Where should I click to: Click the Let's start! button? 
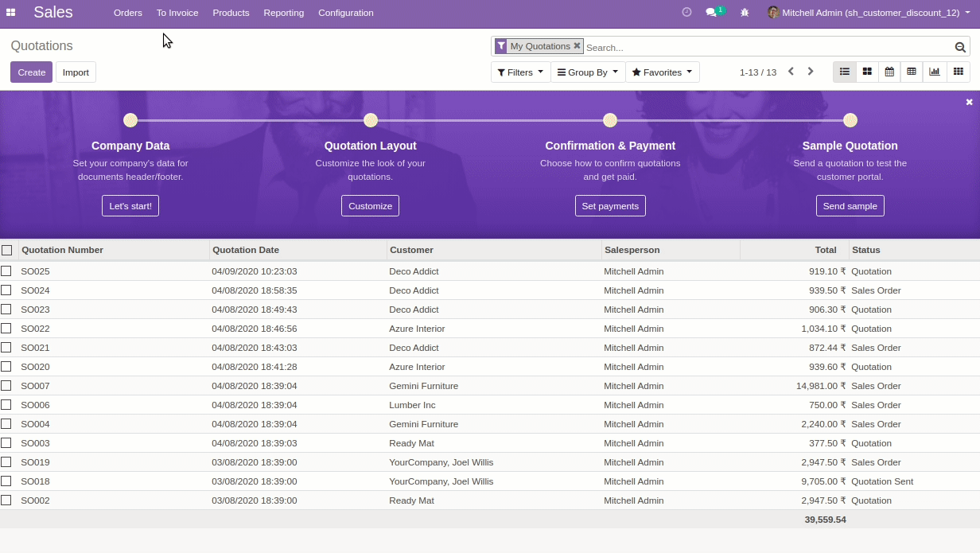(x=130, y=206)
